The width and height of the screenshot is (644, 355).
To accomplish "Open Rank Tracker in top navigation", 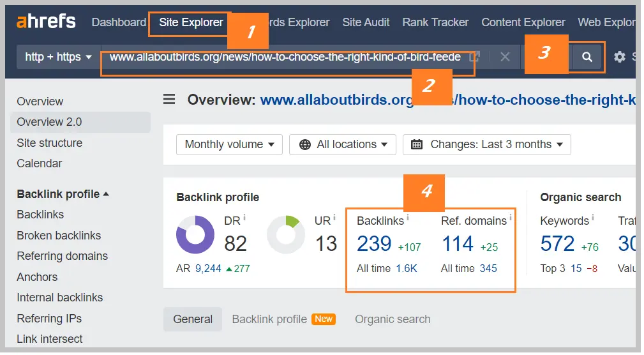I will coord(435,22).
